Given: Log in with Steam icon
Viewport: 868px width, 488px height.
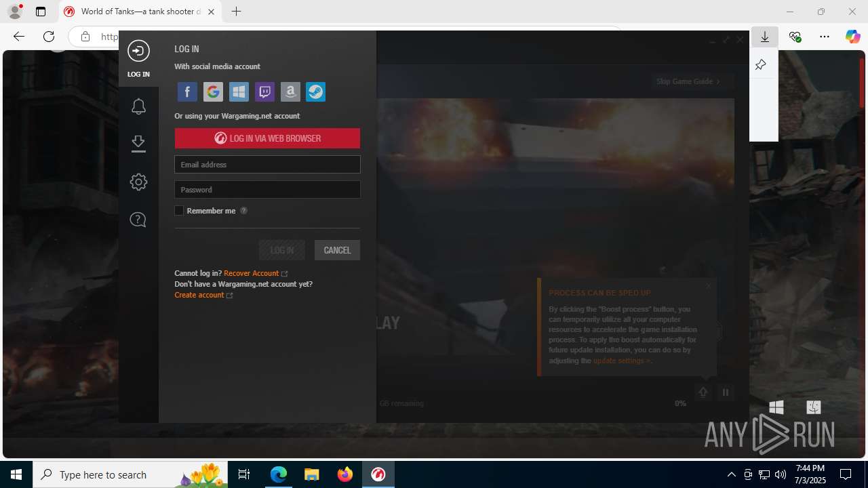Looking at the screenshot, I should (x=316, y=91).
